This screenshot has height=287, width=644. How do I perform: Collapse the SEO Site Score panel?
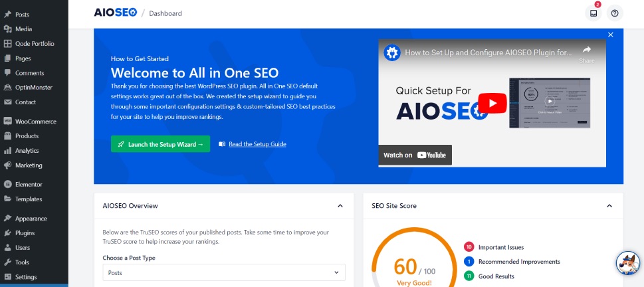tap(609, 206)
